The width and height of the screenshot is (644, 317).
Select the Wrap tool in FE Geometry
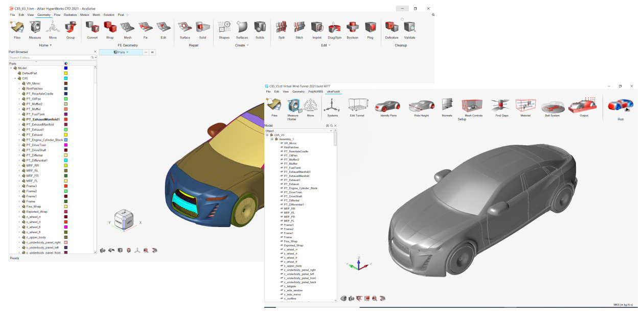(109, 31)
